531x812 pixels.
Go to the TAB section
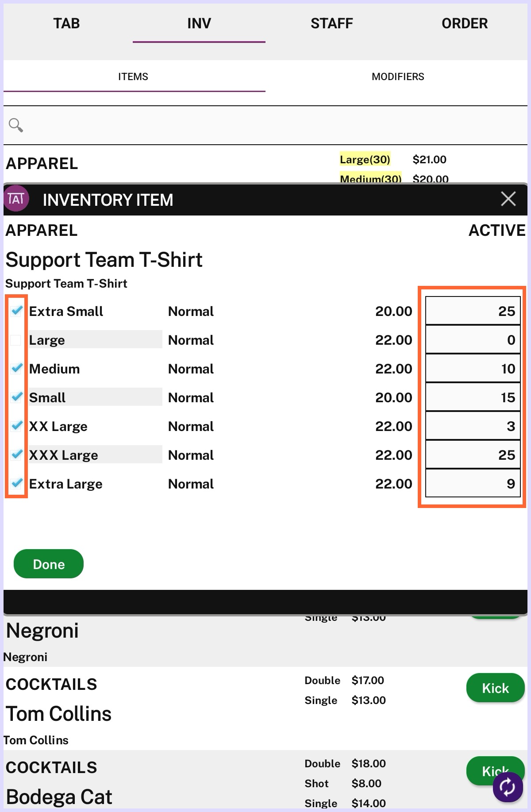(66, 23)
